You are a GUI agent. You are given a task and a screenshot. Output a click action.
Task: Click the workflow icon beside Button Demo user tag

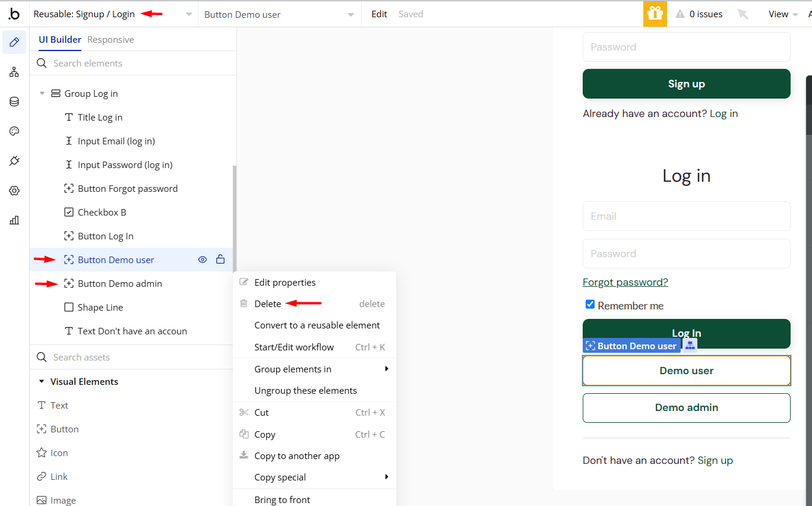coord(690,346)
